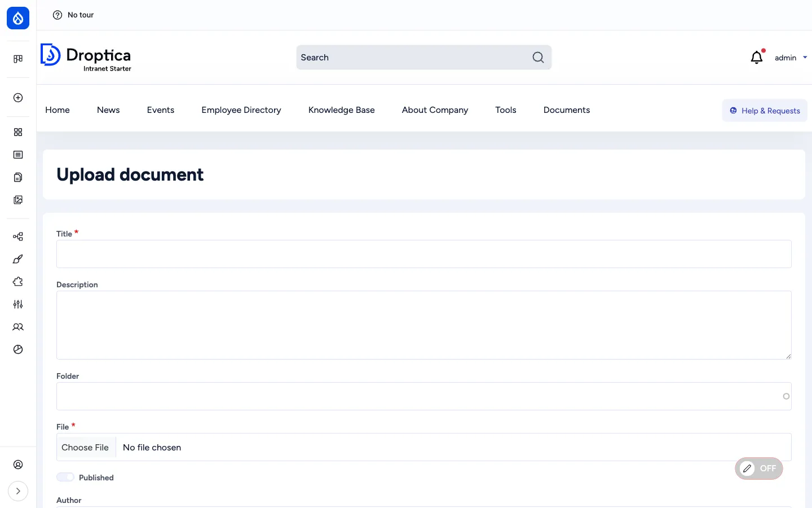Click the Create plus icon in sidebar
This screenshot has height=508, width=812.
pyautogui.click(x=18, y=98)
